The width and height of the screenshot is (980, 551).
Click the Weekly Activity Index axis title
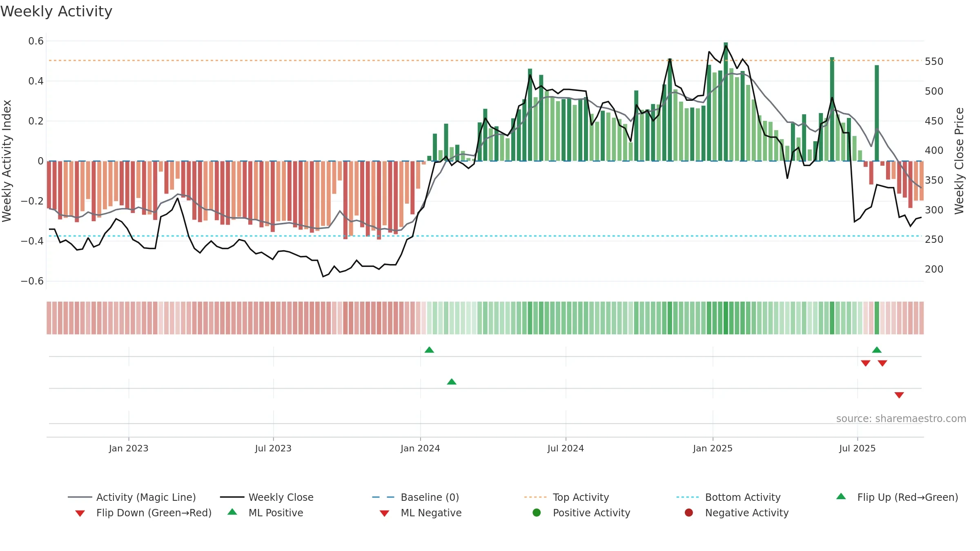[7, 161]
